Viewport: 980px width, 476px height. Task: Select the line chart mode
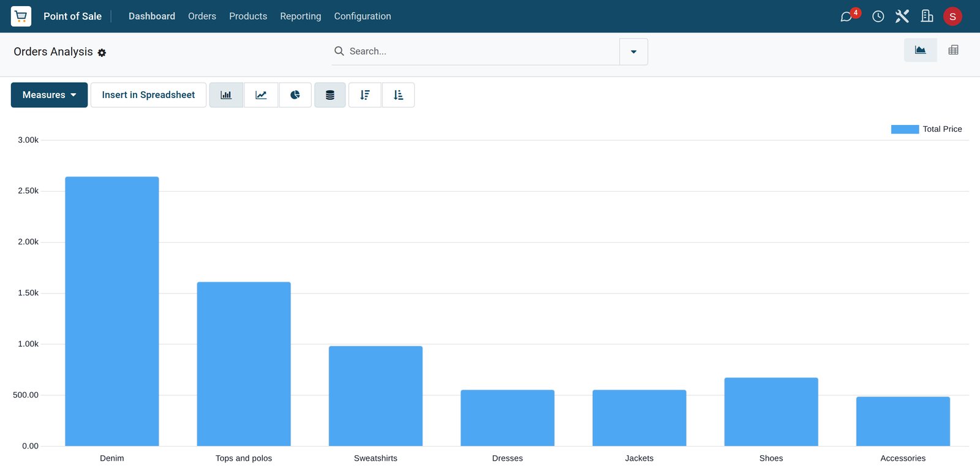point(261,95)
